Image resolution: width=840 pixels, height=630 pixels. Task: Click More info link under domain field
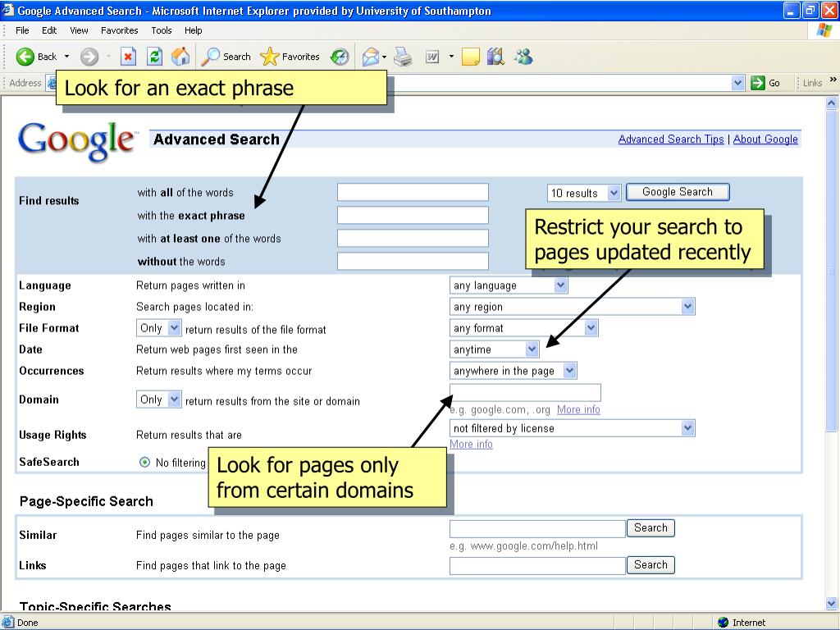click(x=578, y=410)
